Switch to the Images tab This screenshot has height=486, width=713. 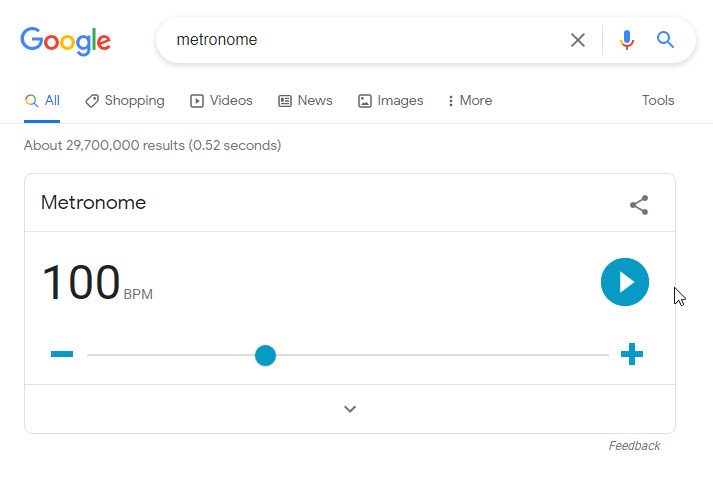point(391,100)
